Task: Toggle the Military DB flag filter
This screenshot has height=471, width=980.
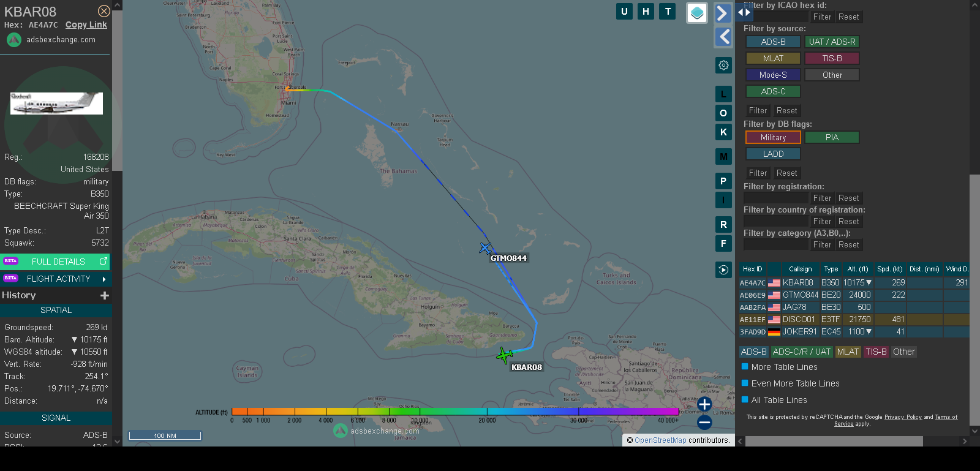Action: [773, 137]
